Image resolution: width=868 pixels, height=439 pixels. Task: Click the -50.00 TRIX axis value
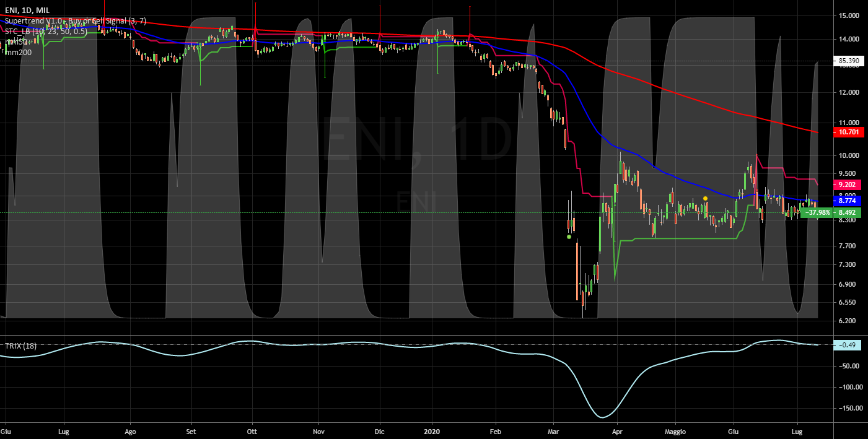point(848,366)
